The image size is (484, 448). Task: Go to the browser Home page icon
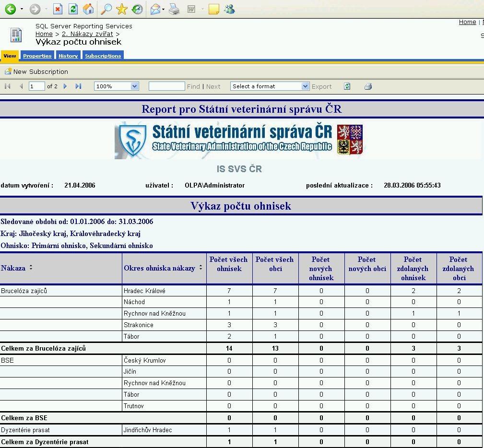point(88,9)
